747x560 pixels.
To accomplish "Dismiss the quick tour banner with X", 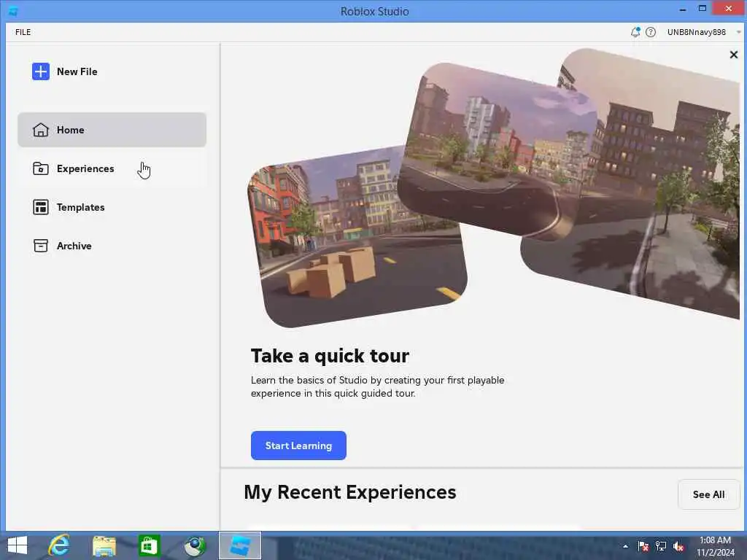I will [x=734, y=55].
